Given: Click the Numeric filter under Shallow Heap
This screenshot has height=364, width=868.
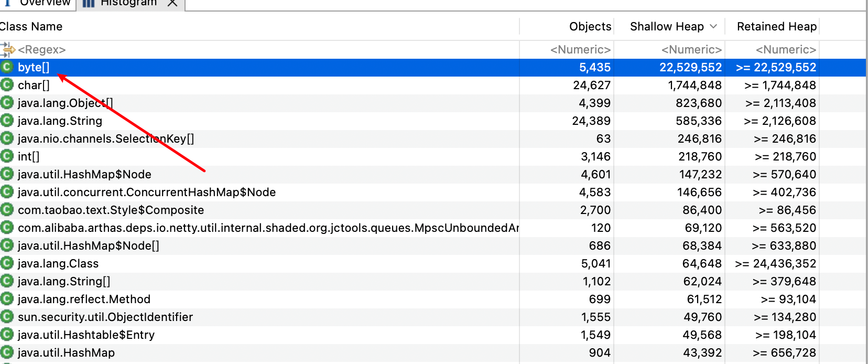Looking at the screenshot, I should (x=691, y=50).
